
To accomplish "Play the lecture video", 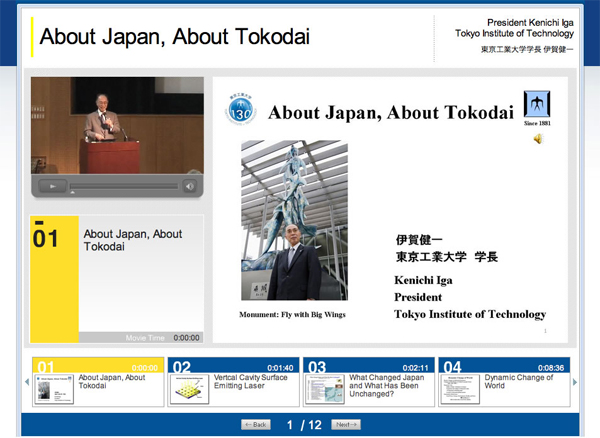I will pyautogui.click(x=53, y=186).
